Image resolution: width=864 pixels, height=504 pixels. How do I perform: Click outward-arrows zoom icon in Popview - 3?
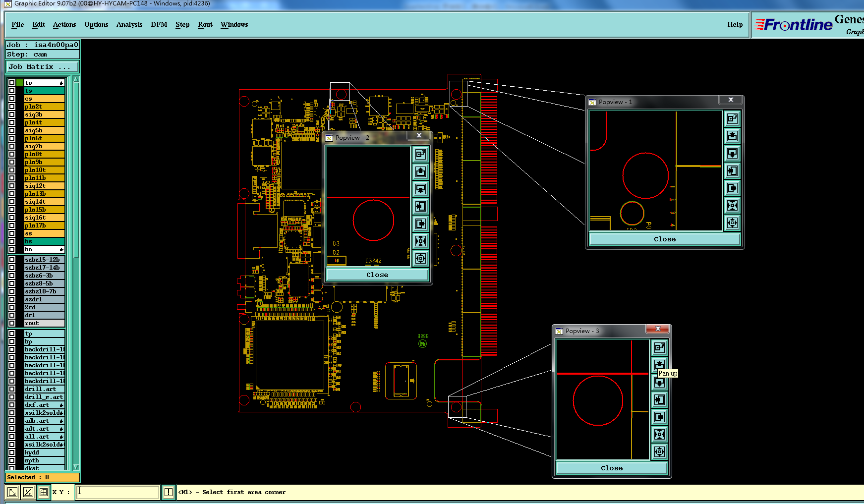(659, 451)
